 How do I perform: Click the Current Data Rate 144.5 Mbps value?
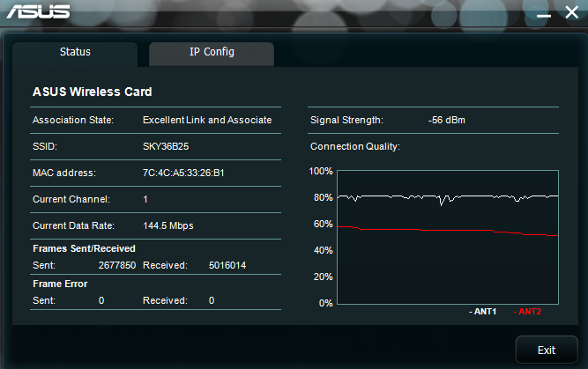[168, 225]
